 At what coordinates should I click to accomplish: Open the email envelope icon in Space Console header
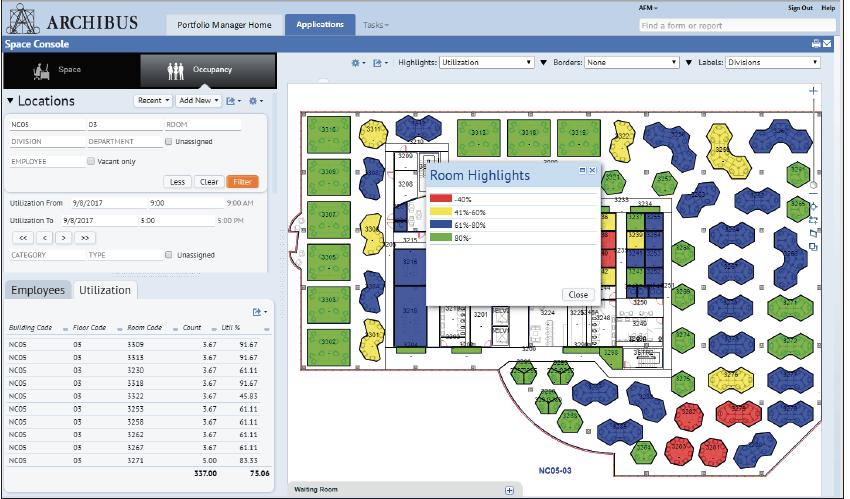[x=827, y=44]
